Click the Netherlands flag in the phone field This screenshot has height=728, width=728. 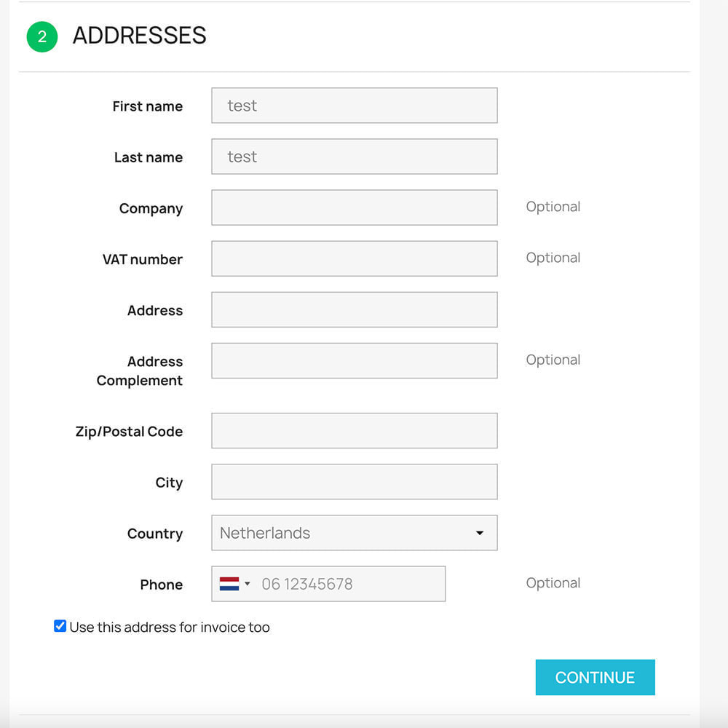tap(228, 583)
